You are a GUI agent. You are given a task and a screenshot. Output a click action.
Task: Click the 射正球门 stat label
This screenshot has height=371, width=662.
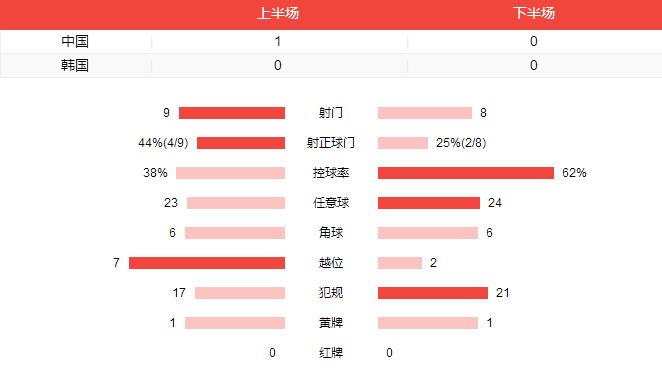(x=331, y=143)
